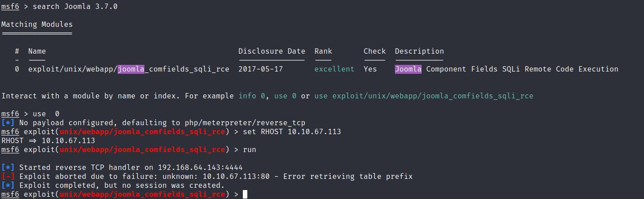Select the 'Matching Modules' heading
The height and width of the screenshot is (199, 644).
(x=37, y=25)
